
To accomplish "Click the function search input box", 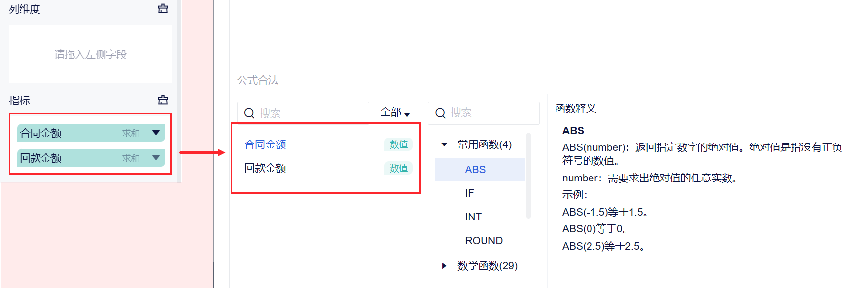I will point(490,113).
